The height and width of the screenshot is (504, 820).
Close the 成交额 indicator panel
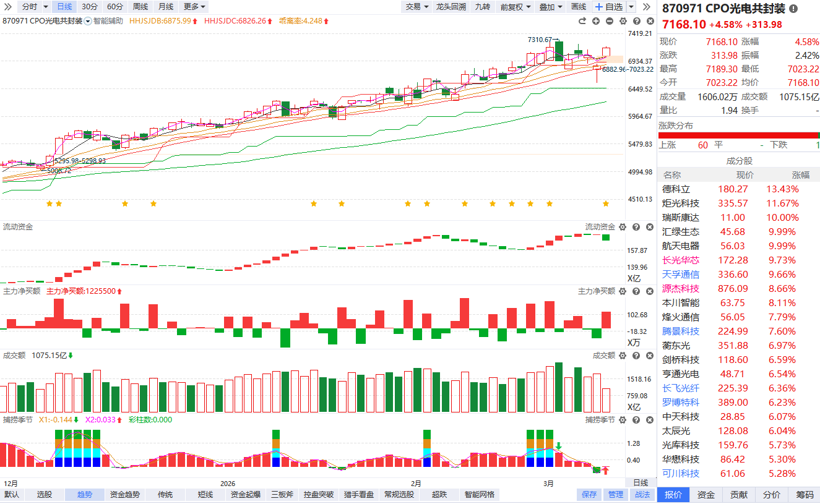point(649,356)
